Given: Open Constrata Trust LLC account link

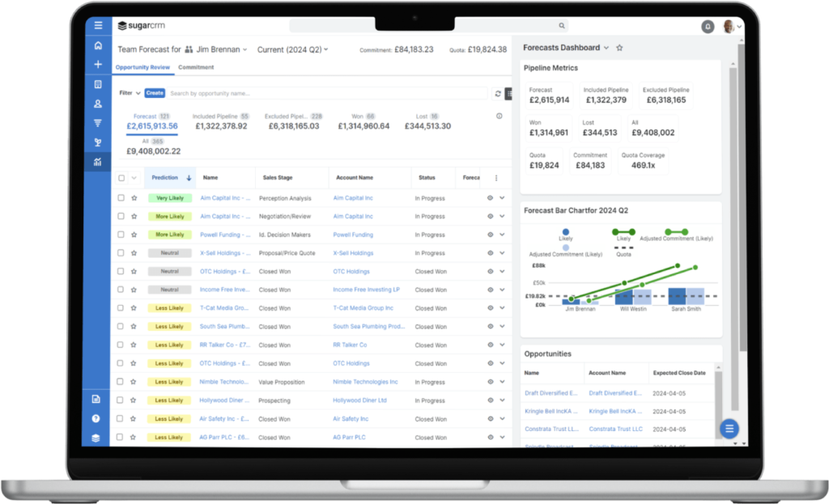Looking at the screenshot, I should coord(616,429).
